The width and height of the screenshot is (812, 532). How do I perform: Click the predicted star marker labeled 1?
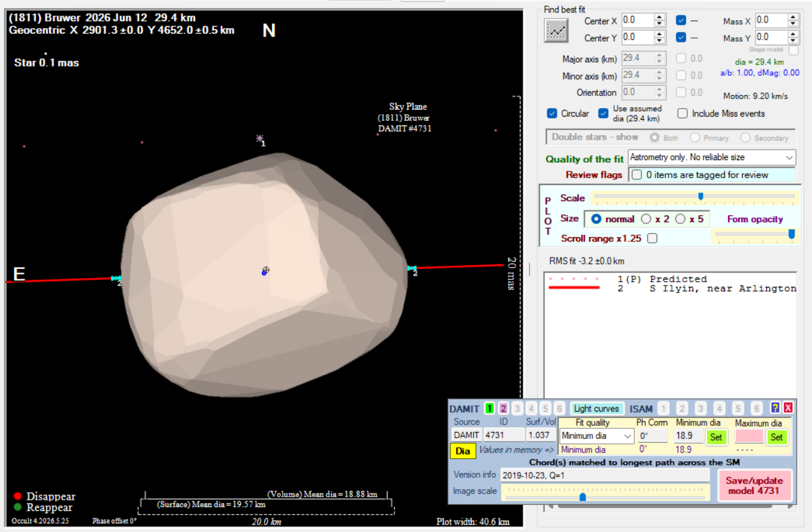click(260, 138)
